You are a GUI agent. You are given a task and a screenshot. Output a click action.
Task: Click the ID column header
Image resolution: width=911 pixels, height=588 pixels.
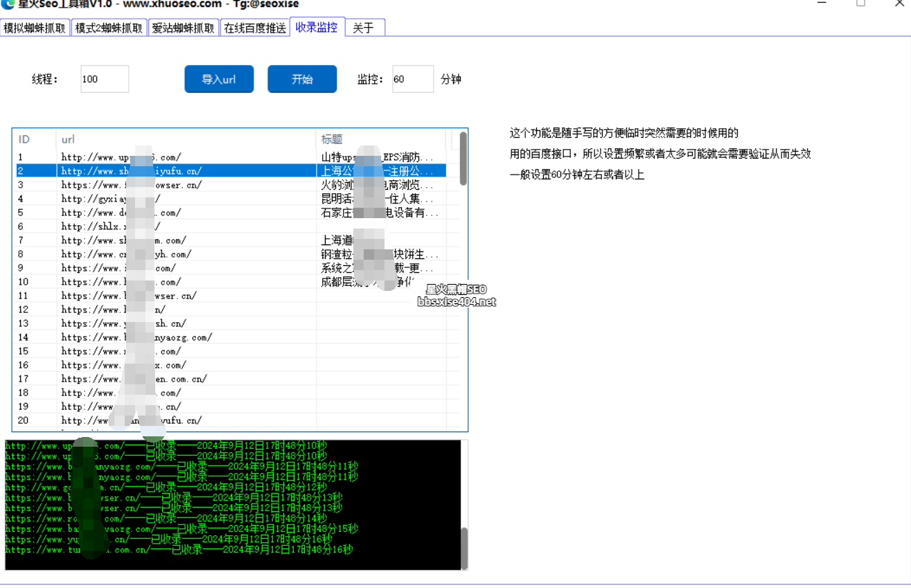[35, 139]
